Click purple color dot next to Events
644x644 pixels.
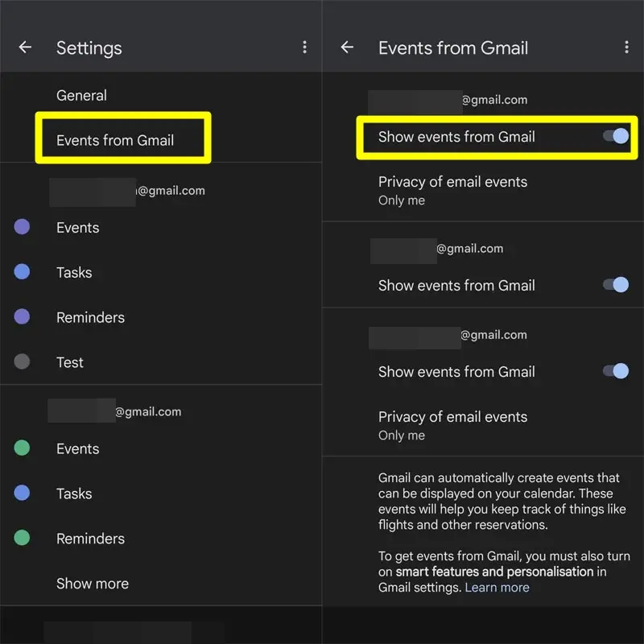22,227
